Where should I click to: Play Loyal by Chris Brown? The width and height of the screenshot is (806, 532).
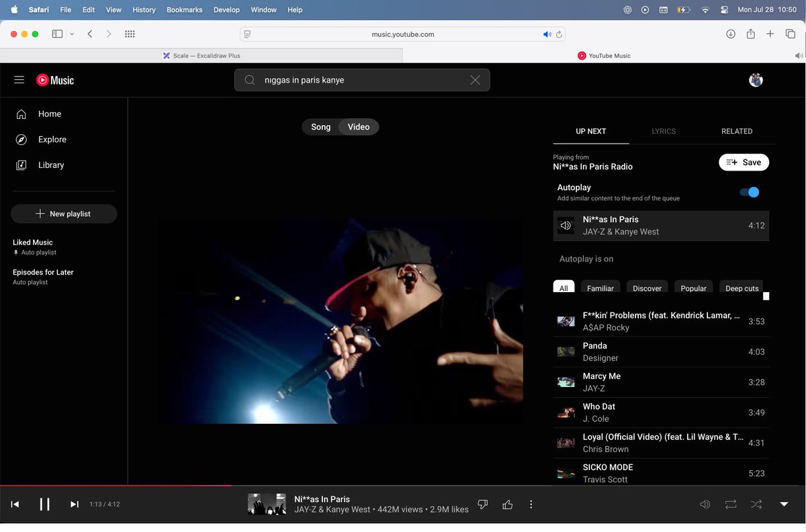pos(661,443)
